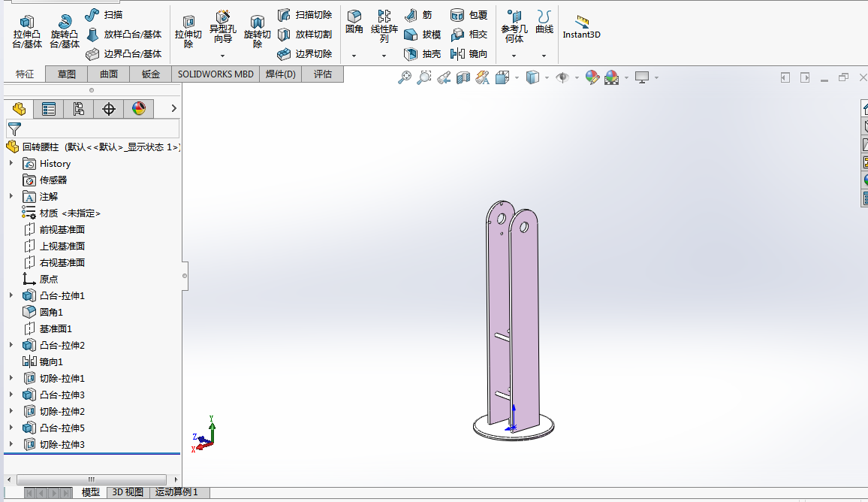The height and width of the screenshot is (502, 868).
Task: Switch to SOLIDWORKS MBD tab
Action: coord(215,74)
